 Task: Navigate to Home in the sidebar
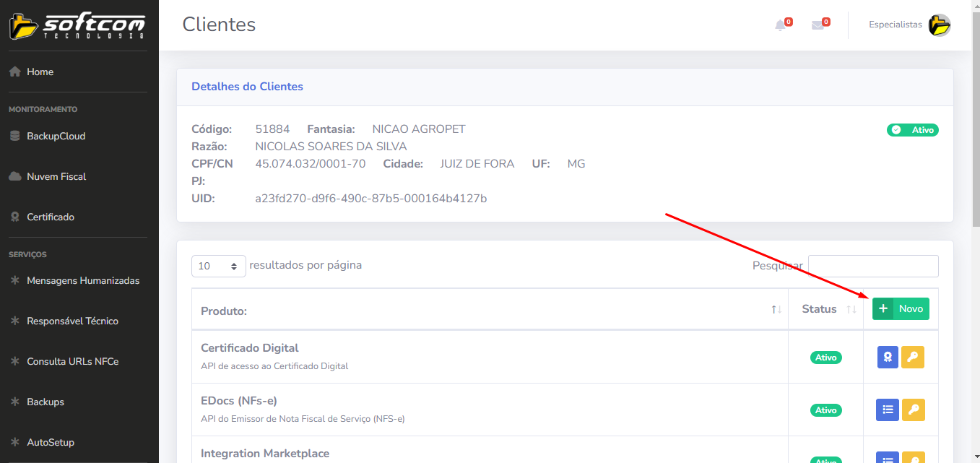[x=40, y=72]
